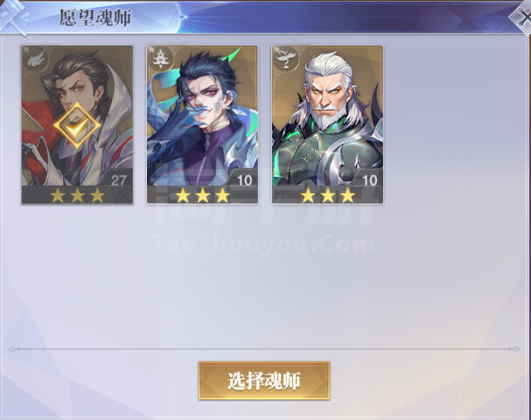Screen dimensions: 531x420
Task: Select the blue-haired soul master card
Action: click(x=202, y=125)
